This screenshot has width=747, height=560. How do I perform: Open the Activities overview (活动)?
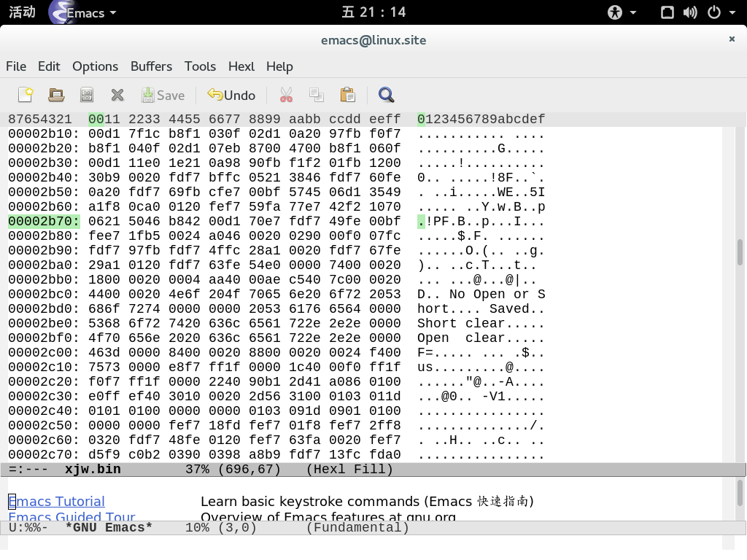click(22, 12)
